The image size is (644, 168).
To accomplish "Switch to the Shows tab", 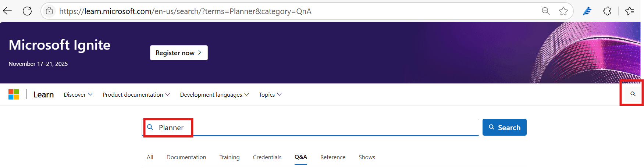I will pos(367,157).
